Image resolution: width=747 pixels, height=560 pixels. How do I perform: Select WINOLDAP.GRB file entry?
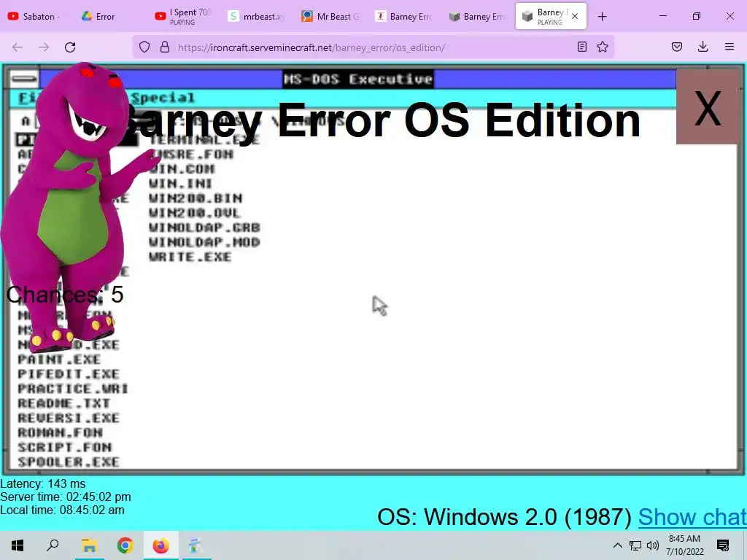click(x=204, y=227)
